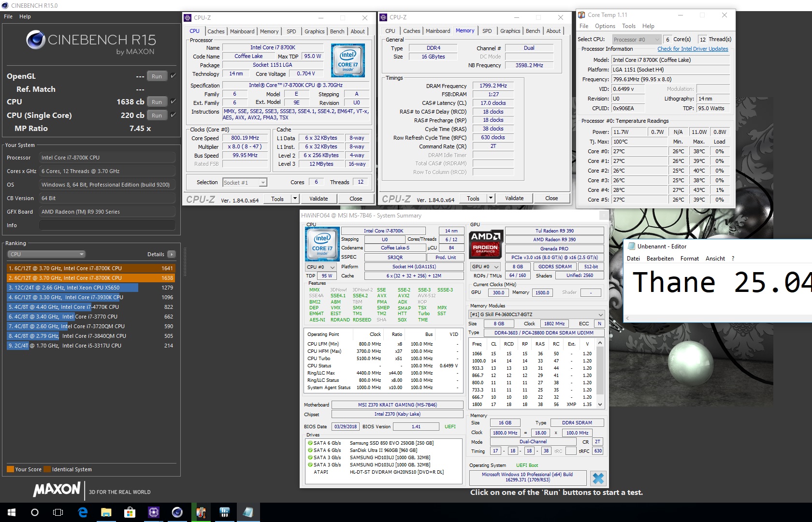Open the Socket #1 selection dropdown in CPU-Z
This screenshot has height=522, width=812.
coord(245,182)
